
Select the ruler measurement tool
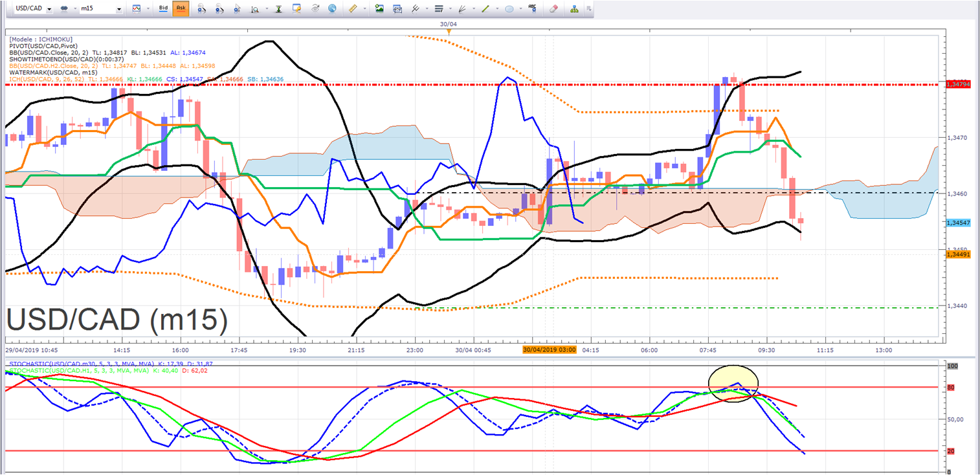tap(353, 8)
